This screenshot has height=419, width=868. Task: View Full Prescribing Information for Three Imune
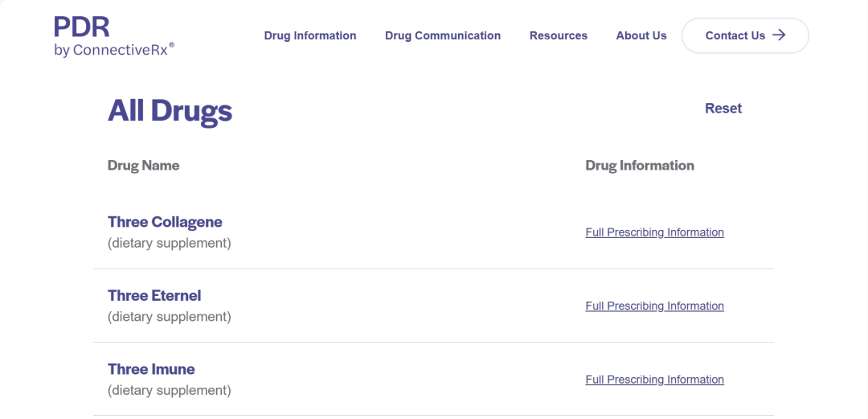tap(654, 380)
